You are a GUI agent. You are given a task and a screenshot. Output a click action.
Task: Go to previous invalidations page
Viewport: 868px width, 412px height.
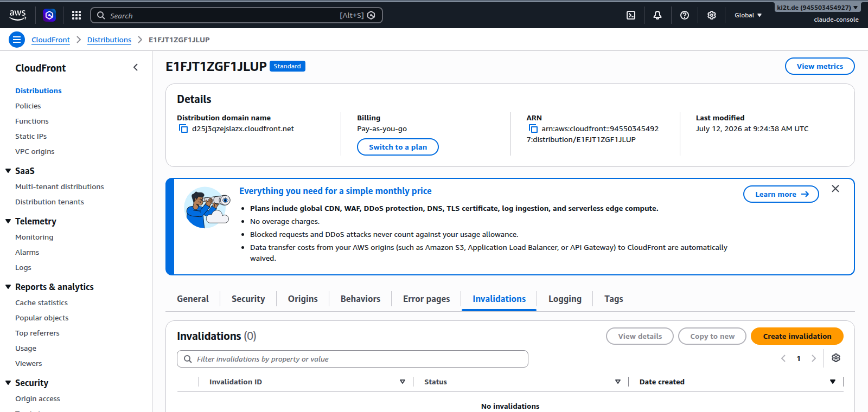[783, 358]
